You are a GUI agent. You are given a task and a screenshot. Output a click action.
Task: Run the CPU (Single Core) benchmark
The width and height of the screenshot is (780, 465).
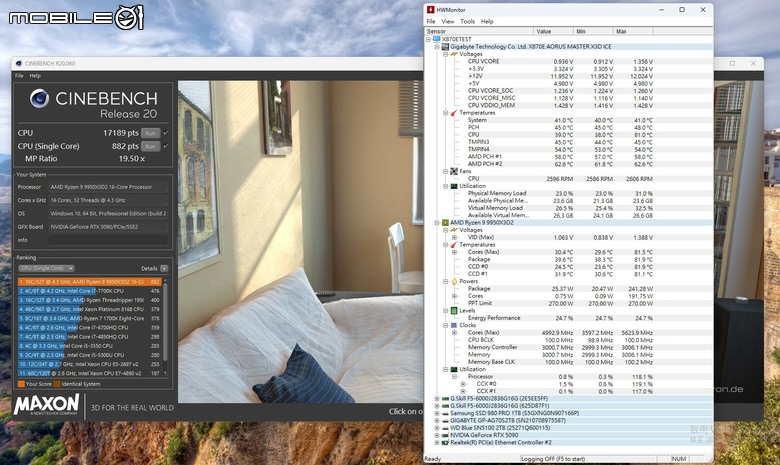coord(150,146)
